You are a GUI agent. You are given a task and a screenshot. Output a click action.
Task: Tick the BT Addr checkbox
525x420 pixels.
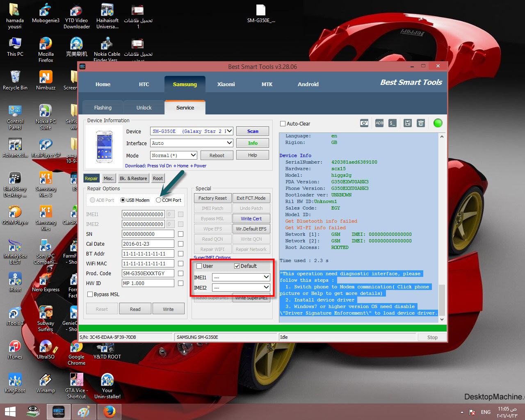coord(180,253)
